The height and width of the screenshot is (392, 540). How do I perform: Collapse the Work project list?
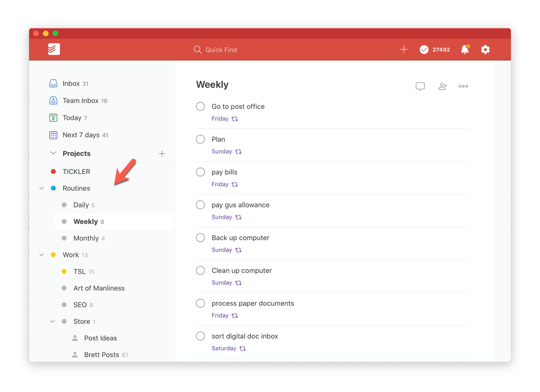click(42, 255)
